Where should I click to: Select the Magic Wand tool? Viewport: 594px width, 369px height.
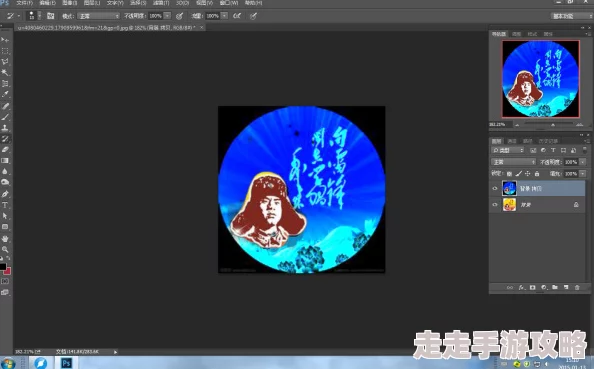(5, 72)
